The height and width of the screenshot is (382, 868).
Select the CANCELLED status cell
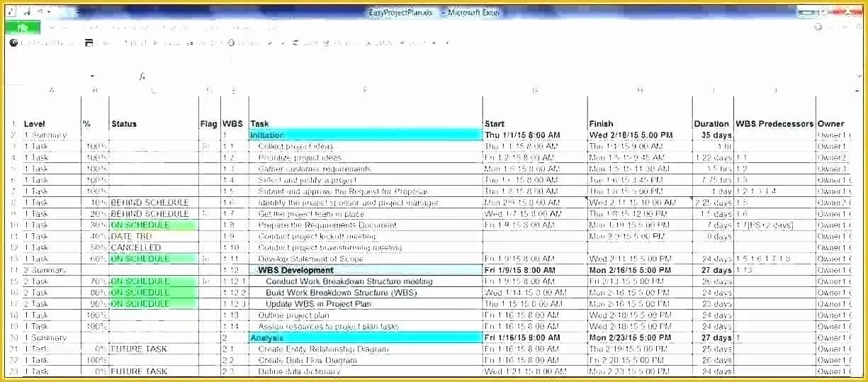[x=154, y=247]
